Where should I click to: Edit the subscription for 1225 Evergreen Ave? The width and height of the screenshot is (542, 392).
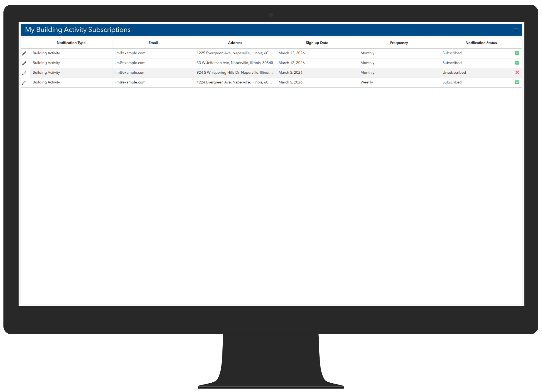click(x=24, y=53)
